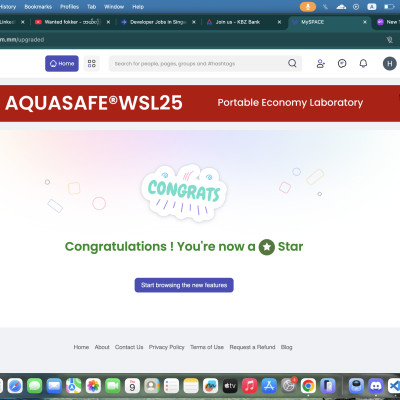
Task: Open the Request a Refund link
Action: point(252,347)
